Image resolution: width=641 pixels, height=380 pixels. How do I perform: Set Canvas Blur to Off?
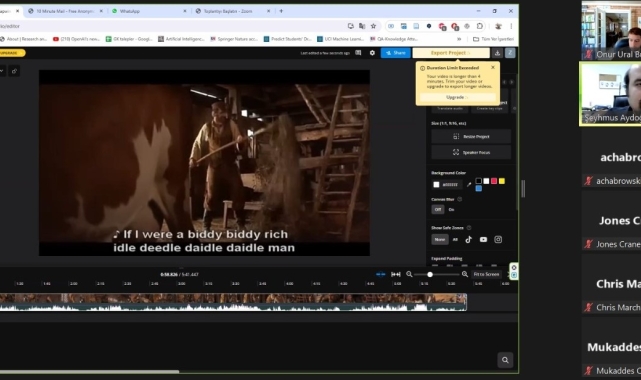438,210
